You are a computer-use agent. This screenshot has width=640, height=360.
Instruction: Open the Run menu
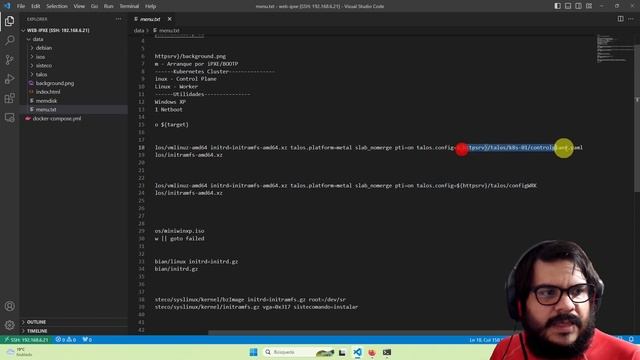[109, 6]
